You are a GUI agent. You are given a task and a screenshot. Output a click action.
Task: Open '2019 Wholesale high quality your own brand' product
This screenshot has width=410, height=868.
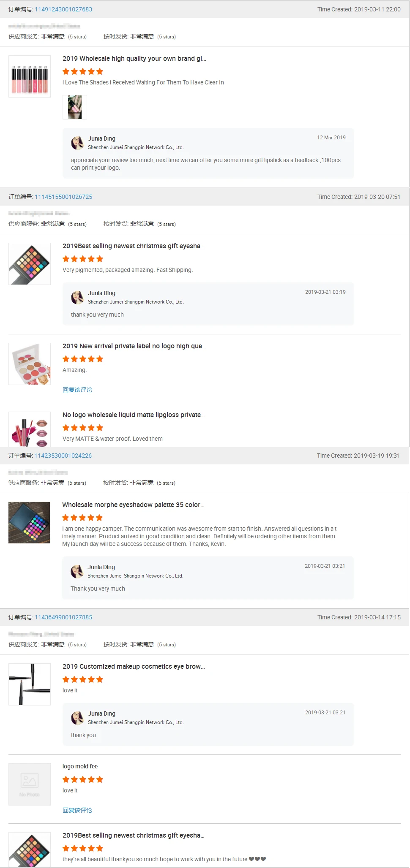click(x=134, y=59)
